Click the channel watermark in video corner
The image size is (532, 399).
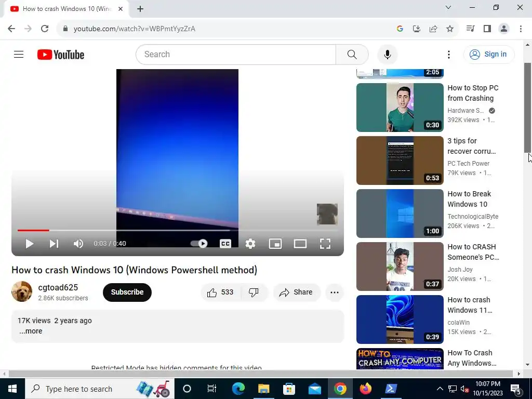click(x=327, y=214)
